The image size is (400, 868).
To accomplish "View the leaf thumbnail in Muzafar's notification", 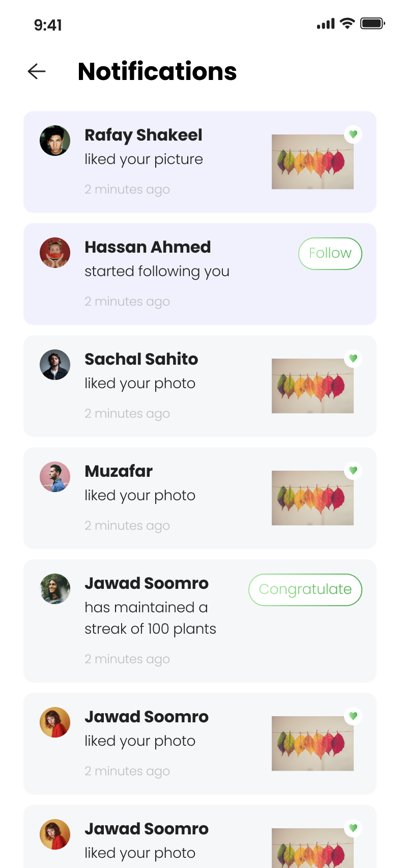I will tap(312, 498).
